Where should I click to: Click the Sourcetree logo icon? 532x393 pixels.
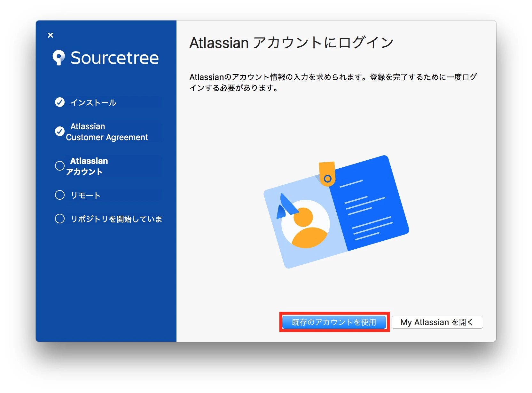[x=59, y=58]
